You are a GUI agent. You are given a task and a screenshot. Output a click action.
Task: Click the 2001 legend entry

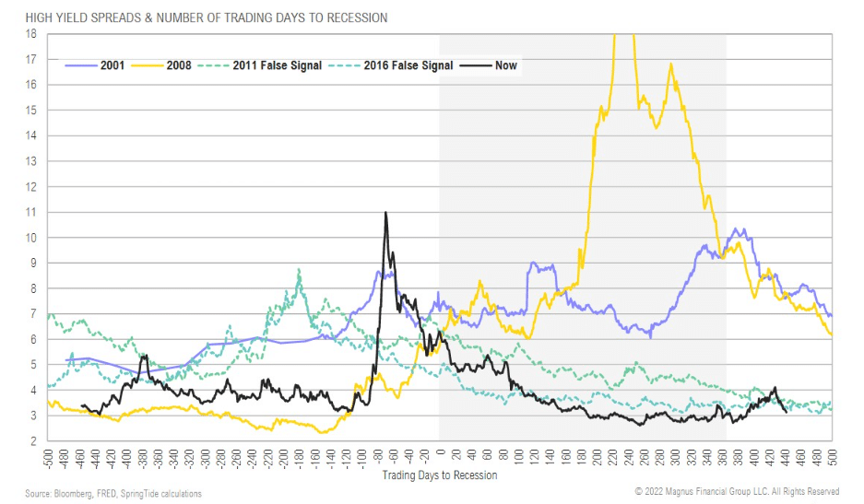pyautogui.click(x=95, y=65)
